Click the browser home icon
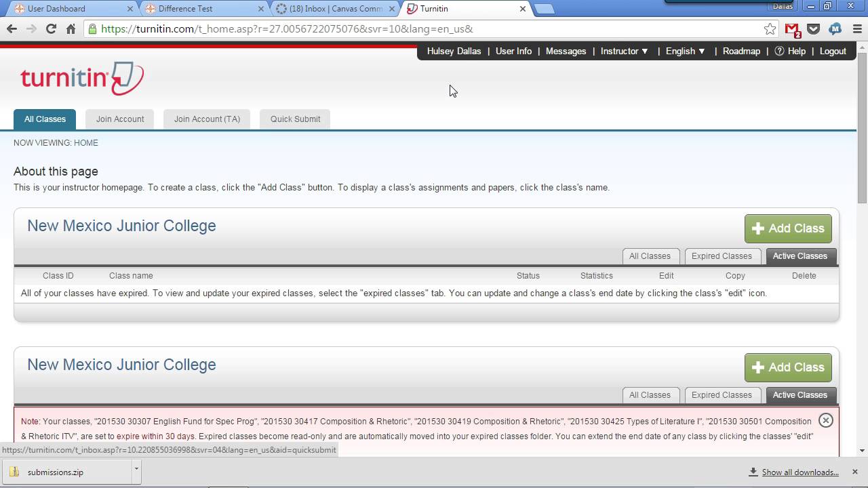 coord(71,28)
